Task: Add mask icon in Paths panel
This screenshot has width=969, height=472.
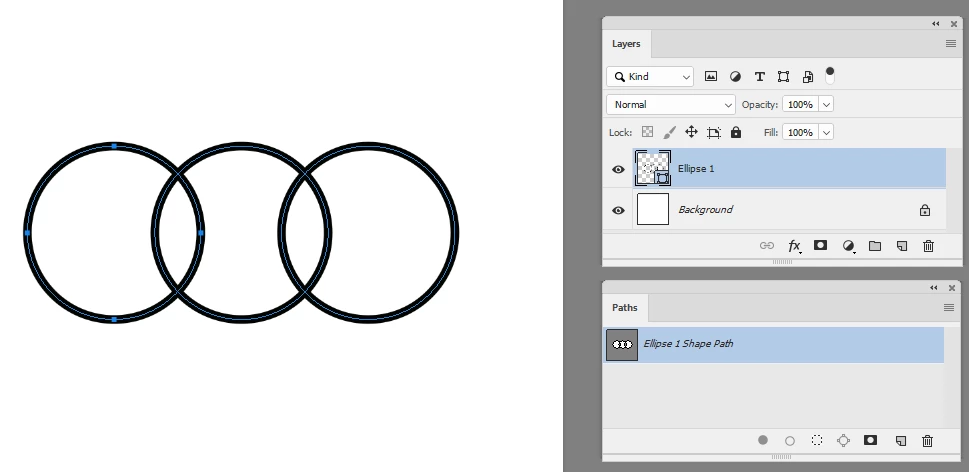Action: pos(870,440)
